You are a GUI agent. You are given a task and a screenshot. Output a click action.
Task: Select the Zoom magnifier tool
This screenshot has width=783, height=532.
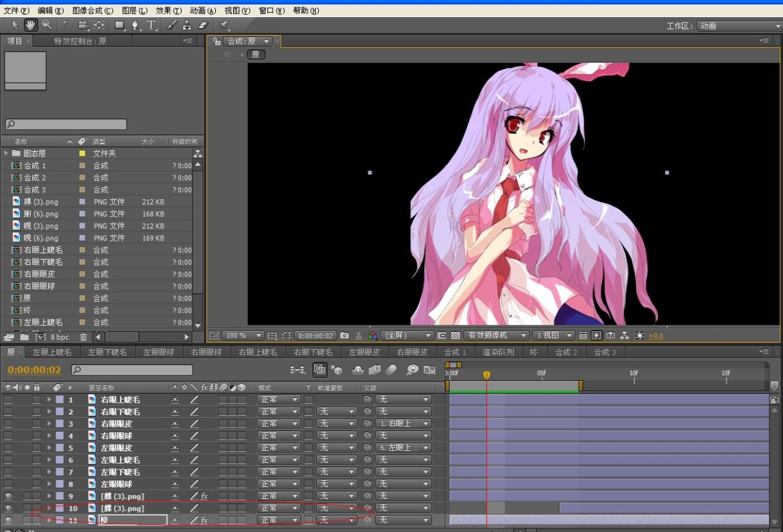[46, 25]
